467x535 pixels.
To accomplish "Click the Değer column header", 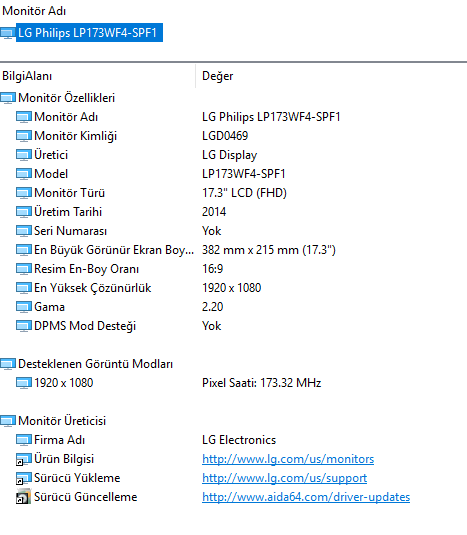I will (331, 76).
